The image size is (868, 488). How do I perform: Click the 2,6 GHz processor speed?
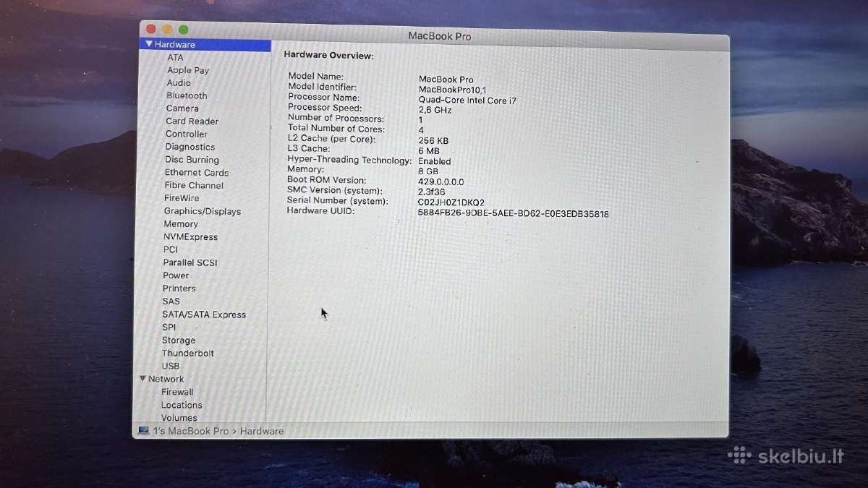435,110
